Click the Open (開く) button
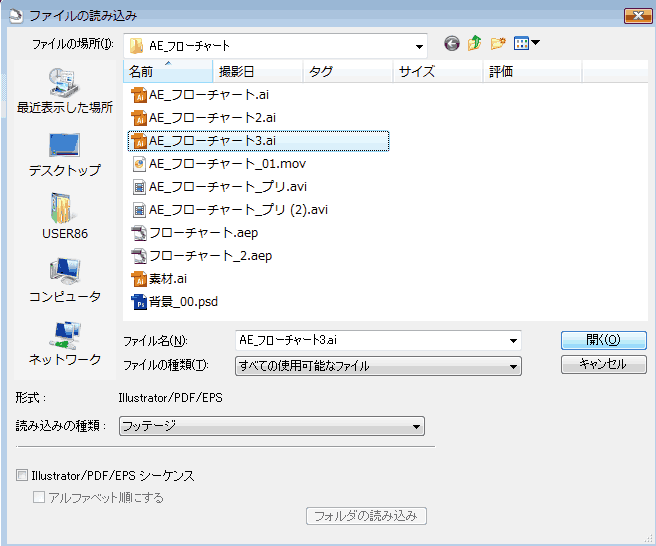656x546 pixels. click(604, 340)
